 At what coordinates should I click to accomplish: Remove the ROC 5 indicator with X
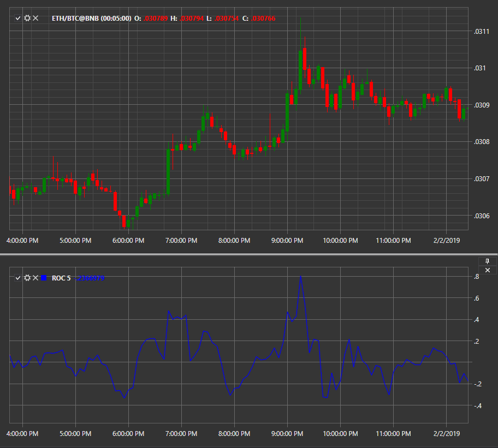[x=35, y=278]
